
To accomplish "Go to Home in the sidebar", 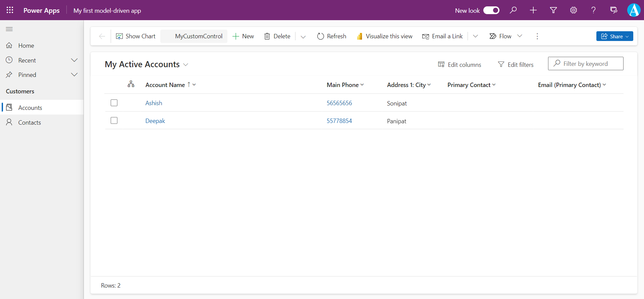I will point(26,46).
